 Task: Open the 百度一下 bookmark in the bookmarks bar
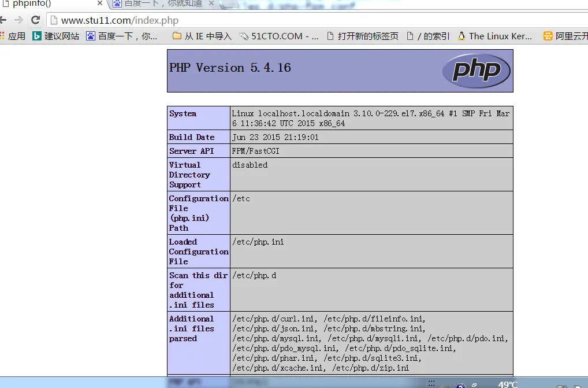(122, 36)
